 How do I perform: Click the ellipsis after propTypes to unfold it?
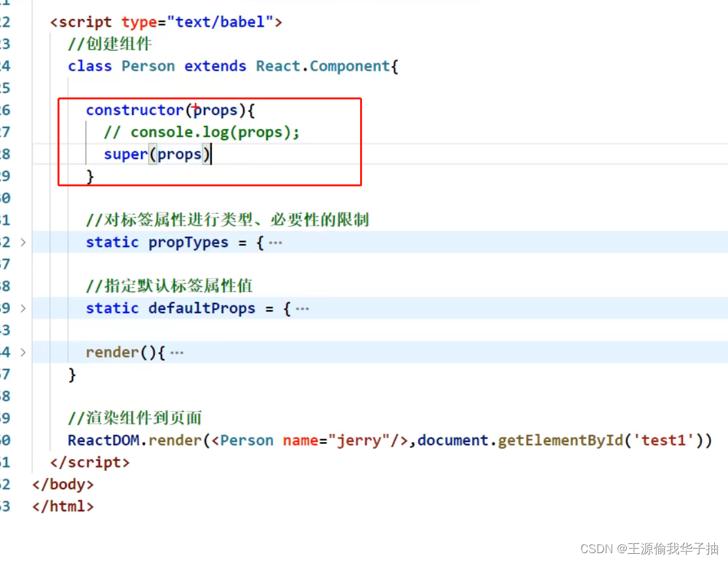tap(275, 242)
